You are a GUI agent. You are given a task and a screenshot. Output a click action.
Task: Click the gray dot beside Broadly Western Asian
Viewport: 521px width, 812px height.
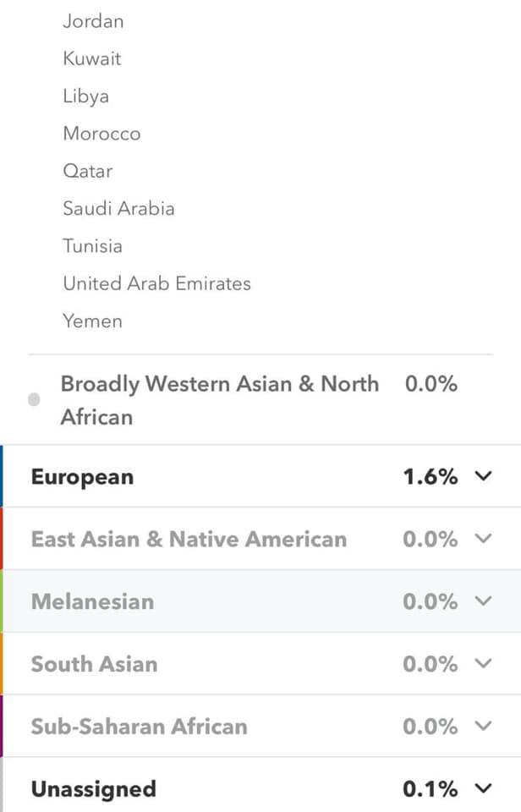click(x=34, y=400)
